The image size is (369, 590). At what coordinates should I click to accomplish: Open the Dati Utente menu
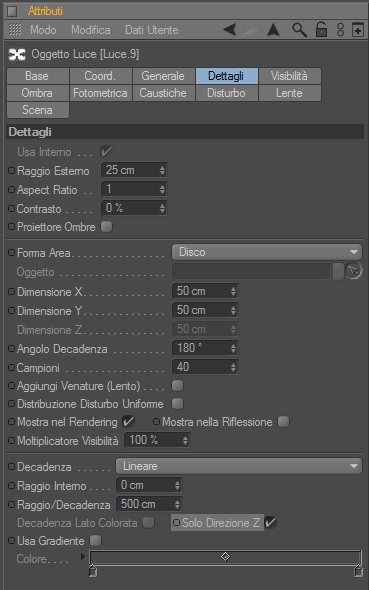click(152, 30)
